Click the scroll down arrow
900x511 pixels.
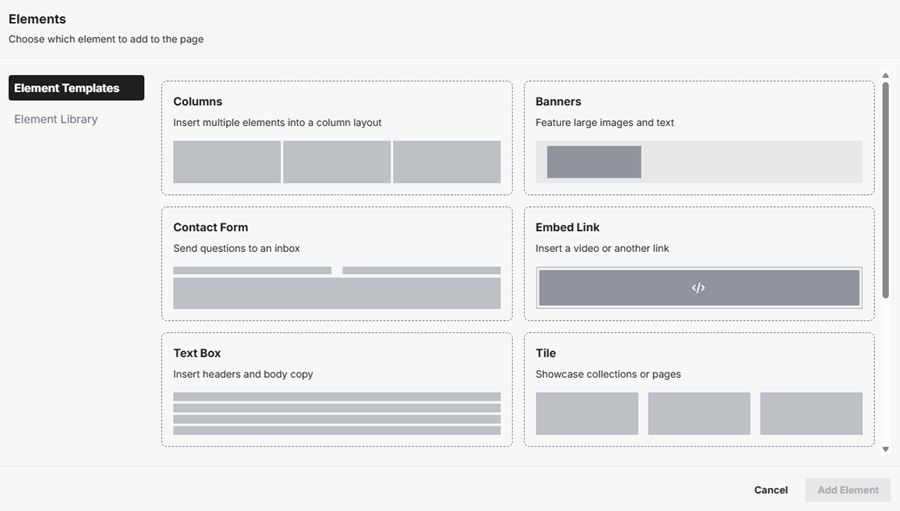pos(885,449)
